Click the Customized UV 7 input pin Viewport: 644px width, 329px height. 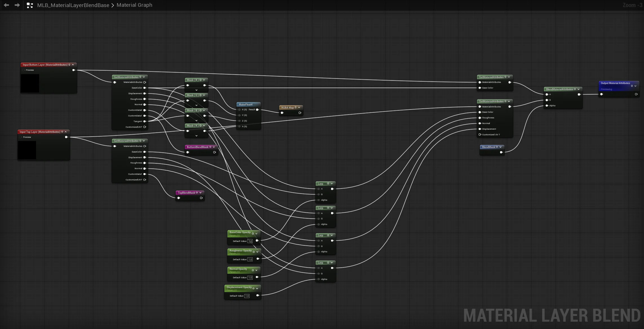(x=480, y=135)
